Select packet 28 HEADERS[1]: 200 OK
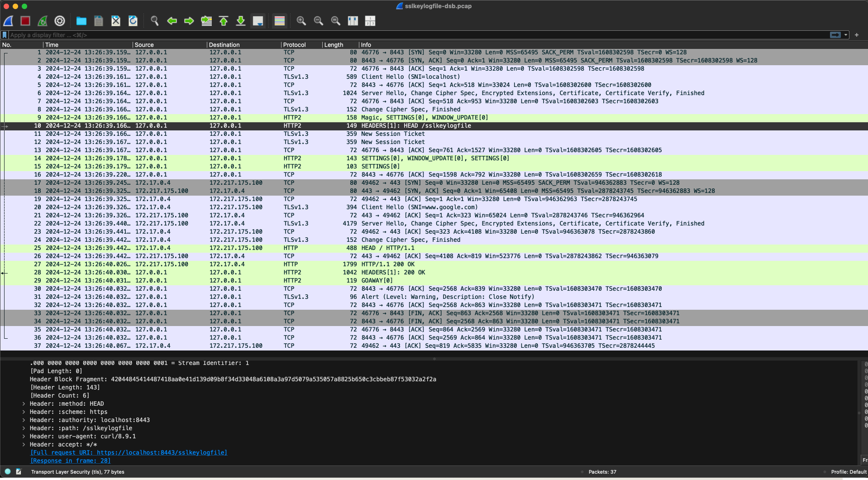 (x=434, y=272)
